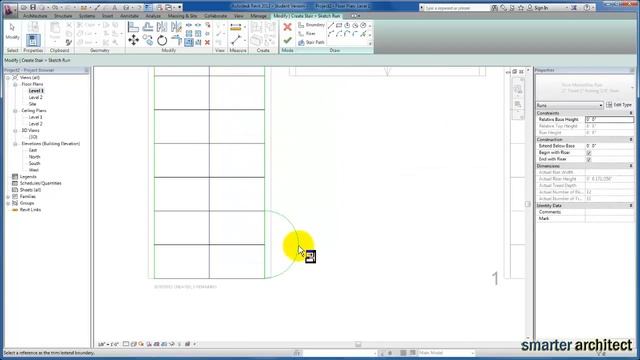The image size is (640, 360).
Task: Open the South elevation view
Action: click(x=34, y=163)
